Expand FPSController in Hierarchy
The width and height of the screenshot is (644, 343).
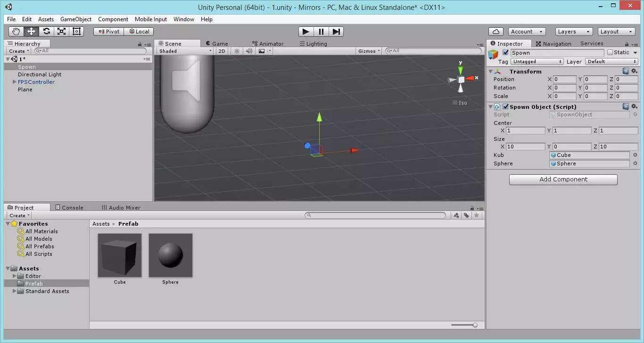pos(14,82)
